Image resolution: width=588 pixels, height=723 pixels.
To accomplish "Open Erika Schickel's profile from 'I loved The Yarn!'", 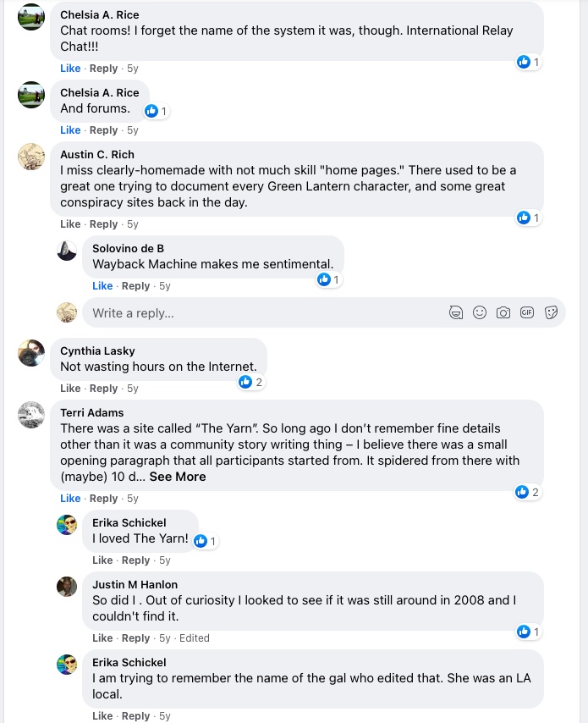I will tap(129, 522).
